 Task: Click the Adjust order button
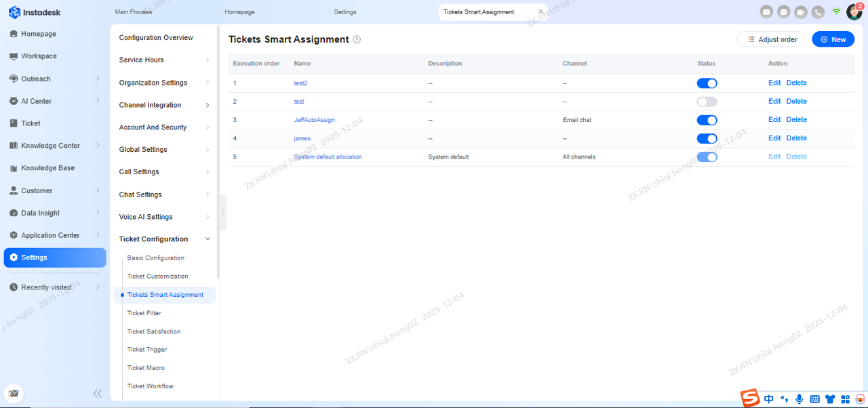coord(771,39)
